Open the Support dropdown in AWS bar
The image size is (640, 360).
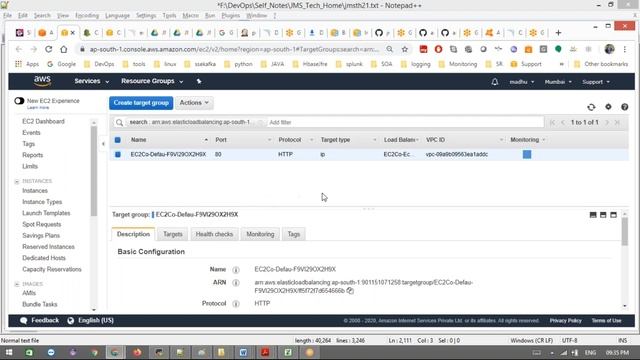pyautogui.click(x=596, y=82)
